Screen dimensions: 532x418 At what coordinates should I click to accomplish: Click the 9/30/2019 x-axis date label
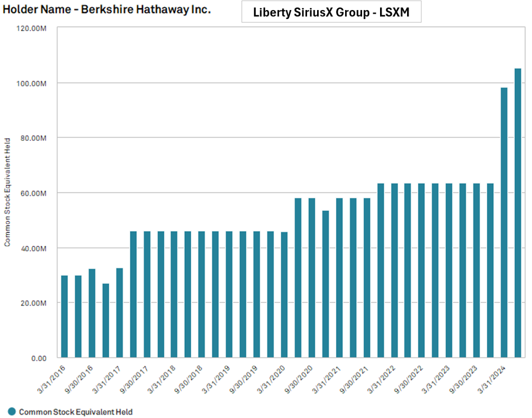coord(244,380)
